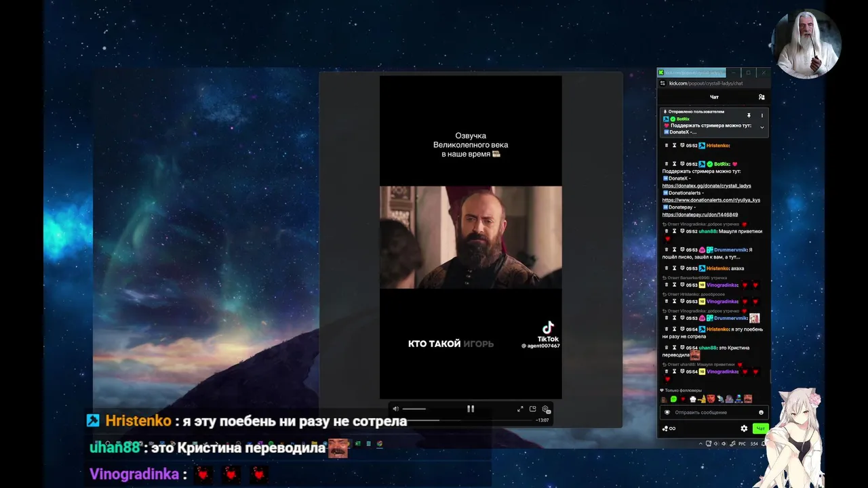Open the video in fullscreen mode

520,409
